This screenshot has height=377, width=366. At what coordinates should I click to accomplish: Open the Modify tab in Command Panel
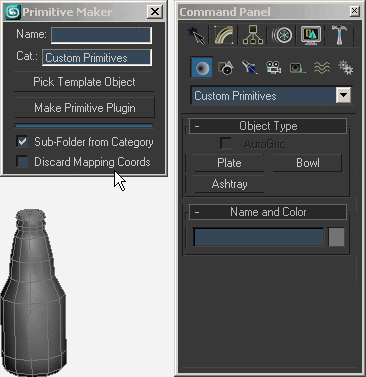point(223,35)
